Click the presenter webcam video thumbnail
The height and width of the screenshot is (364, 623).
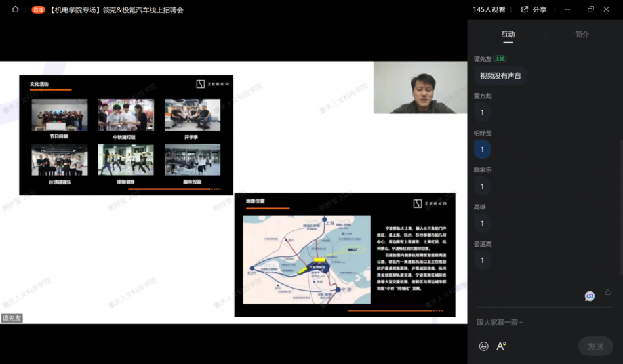point(420,87)
